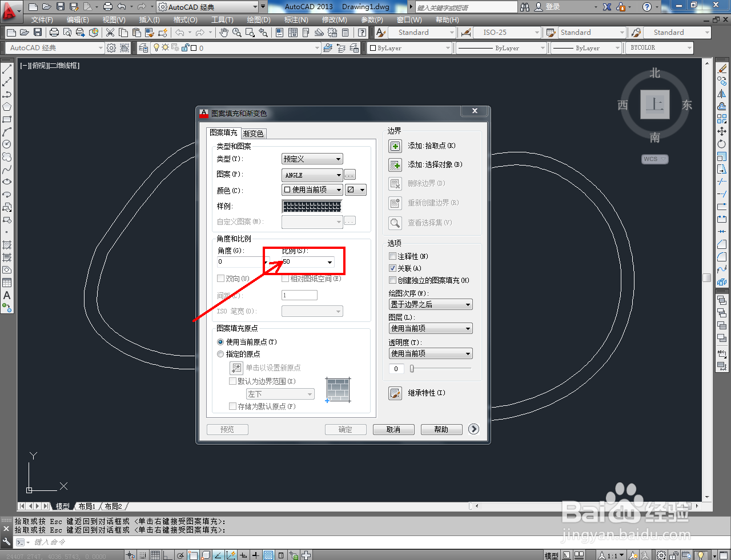
Task: Uncheck the 关联 checkbox
Action: pos(392,268)
